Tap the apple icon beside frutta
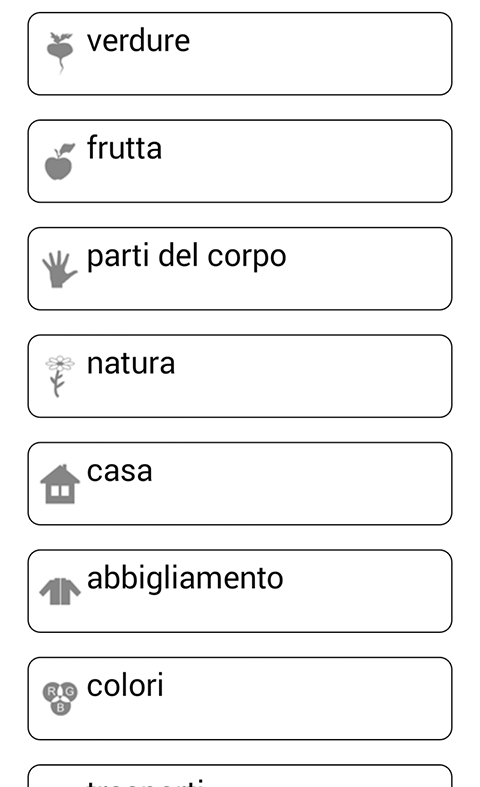 click(x=60, y=161)
